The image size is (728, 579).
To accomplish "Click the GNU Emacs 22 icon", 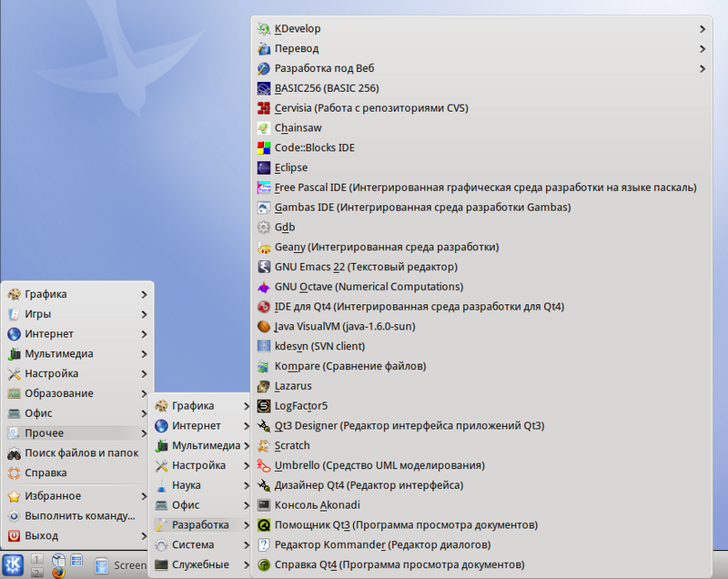I will click(x=264, y=267).
